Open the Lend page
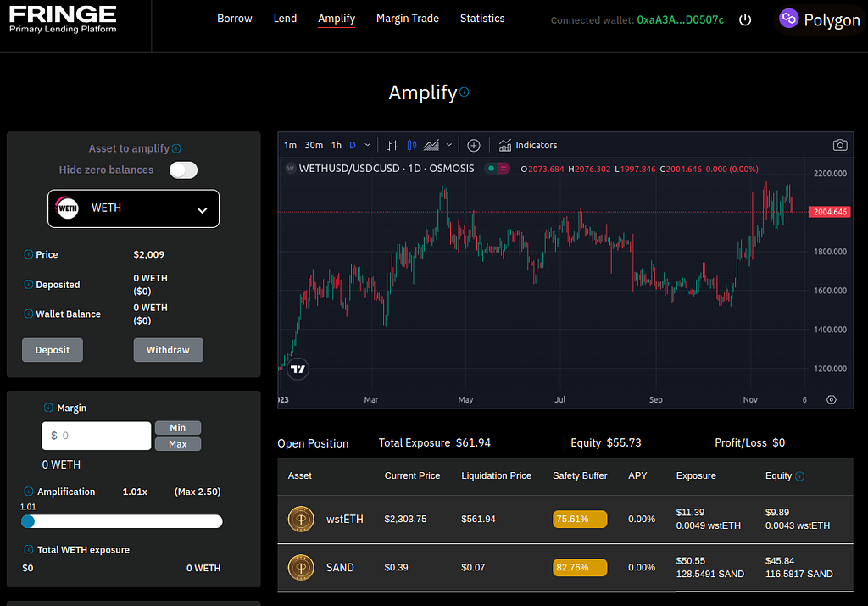 [285, 19]
